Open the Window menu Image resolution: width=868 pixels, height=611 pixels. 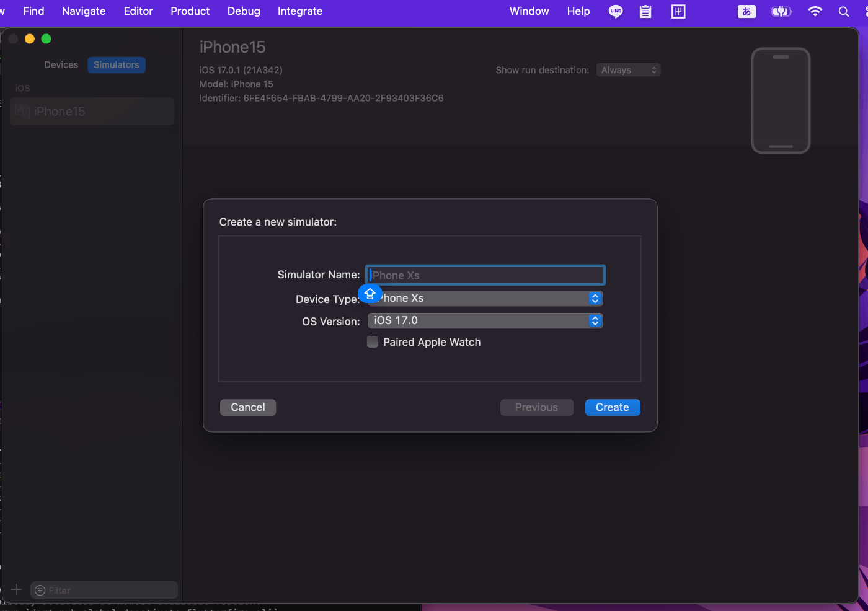tap(529, 11)
